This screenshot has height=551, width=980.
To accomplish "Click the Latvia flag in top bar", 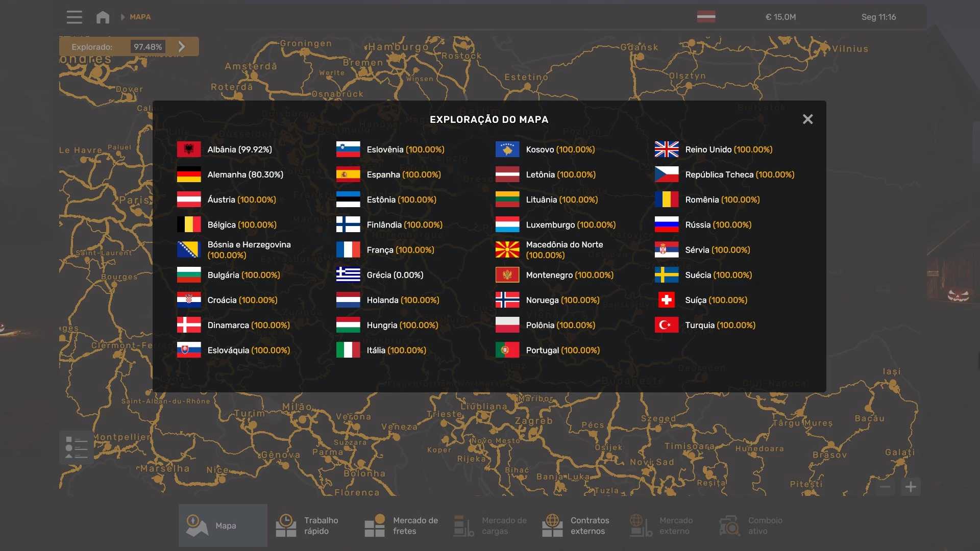I will point(706,17).
